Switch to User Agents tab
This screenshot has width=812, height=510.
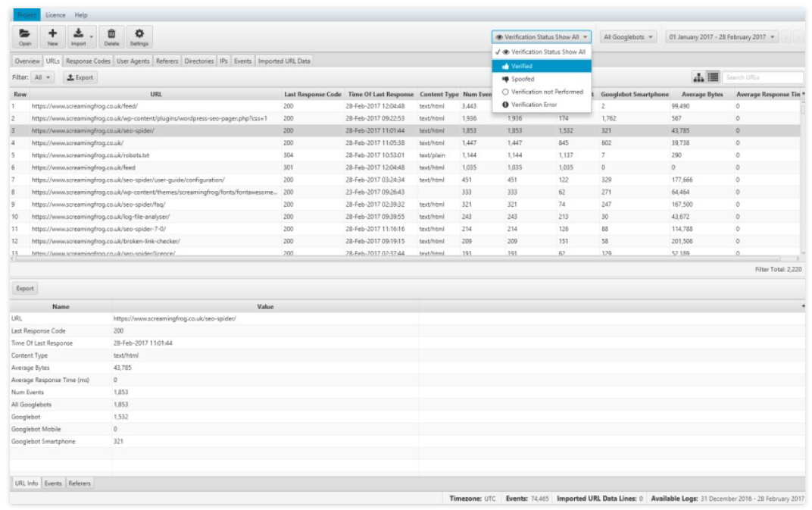pos(133,61)
